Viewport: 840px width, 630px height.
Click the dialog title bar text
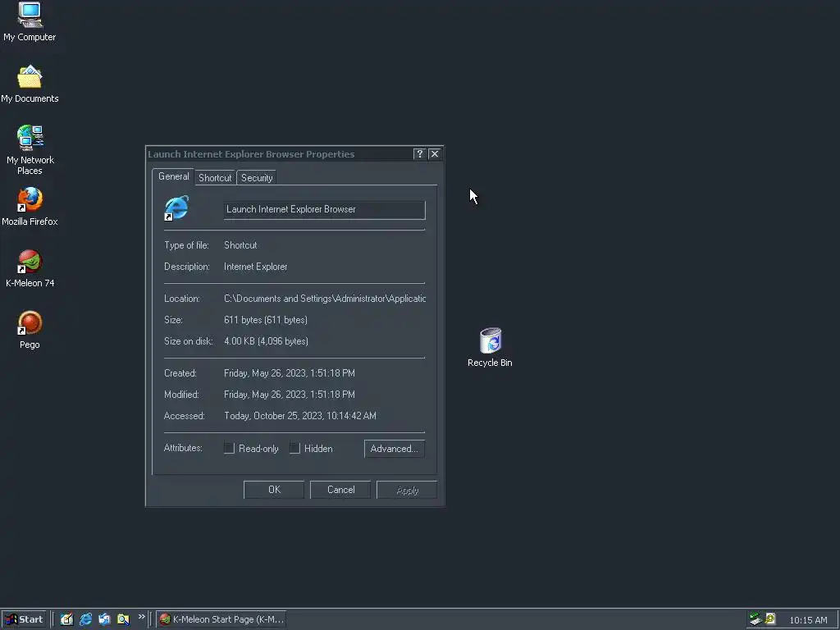pos(251,154)
